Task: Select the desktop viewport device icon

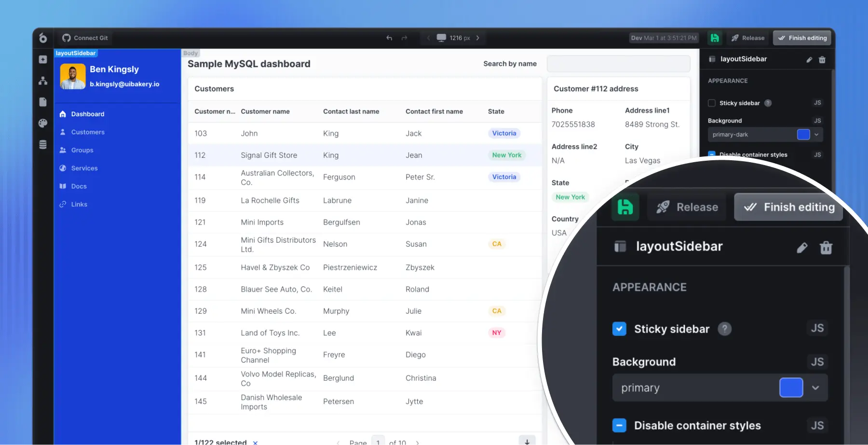Action: 441,38
